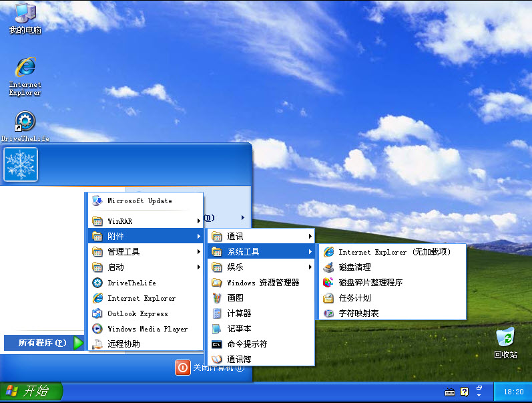Click 画图 label in 附件 menu
532x403 pixels.
(x=235, y=298)
